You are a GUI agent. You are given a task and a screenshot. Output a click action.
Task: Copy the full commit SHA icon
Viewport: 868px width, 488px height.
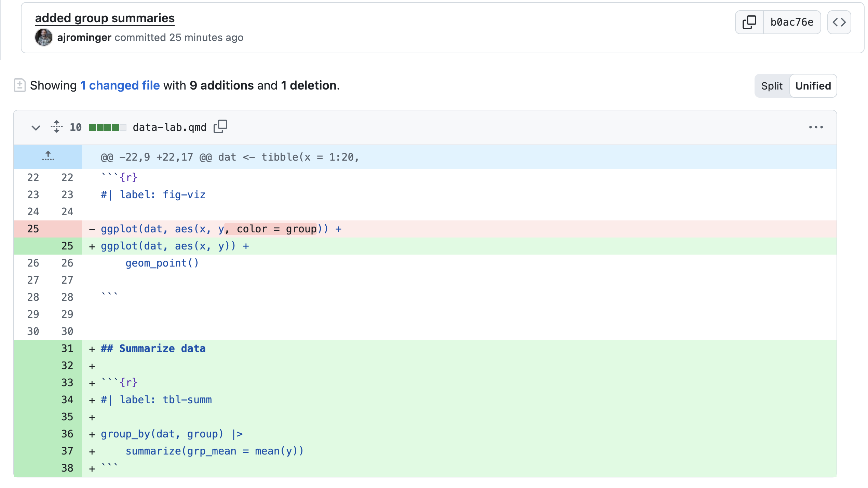point(749,22)
